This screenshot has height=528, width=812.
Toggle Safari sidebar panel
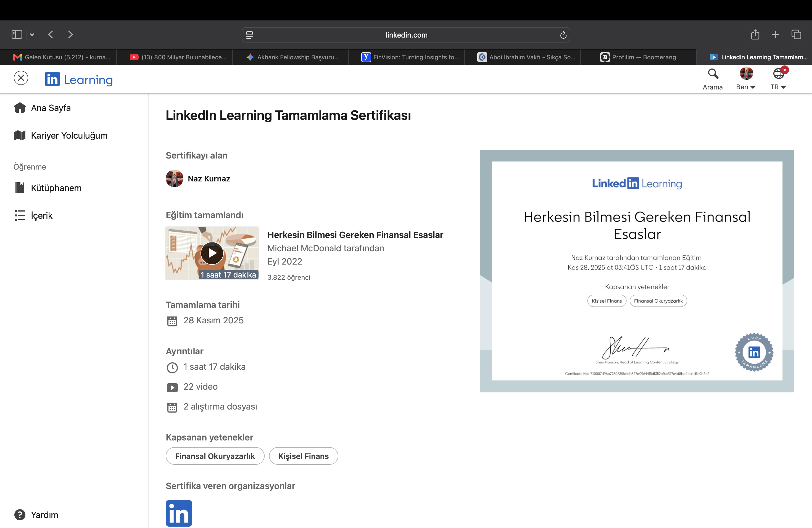tap(17, 35)
